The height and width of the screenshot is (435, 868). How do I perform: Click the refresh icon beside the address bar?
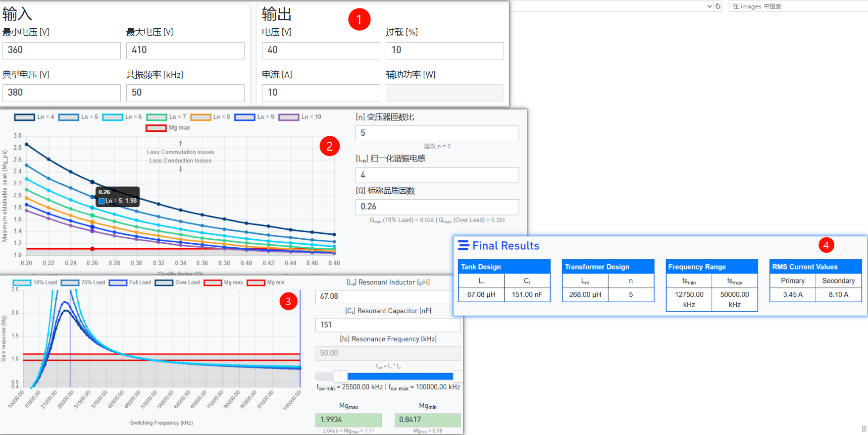point(718,6)
